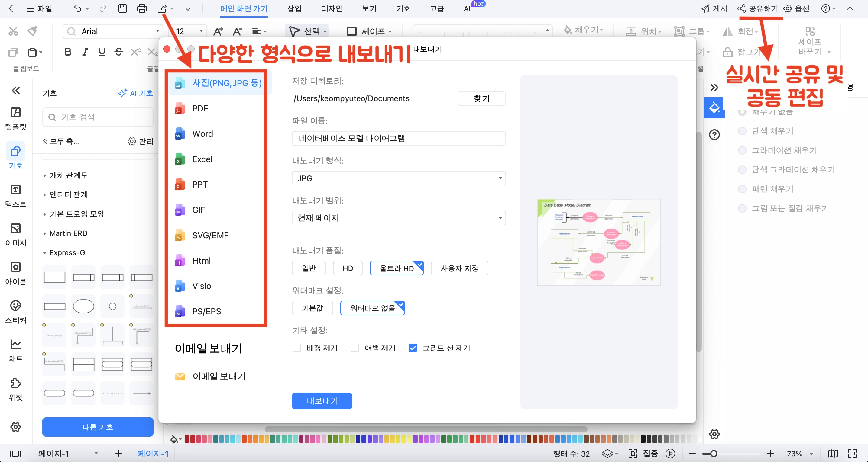Open the 내보내기 범위 dropdown
The height and width of the screenshot is (462, 868).
pyautogui.click(x=398, y=218)
